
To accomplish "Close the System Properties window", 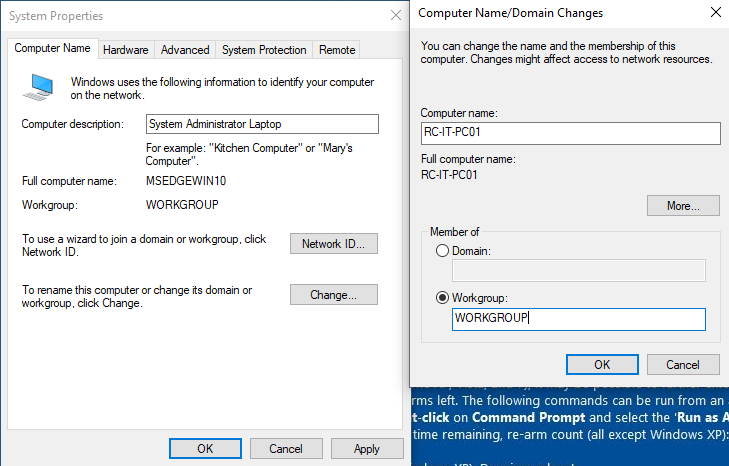I will [396, 15].
